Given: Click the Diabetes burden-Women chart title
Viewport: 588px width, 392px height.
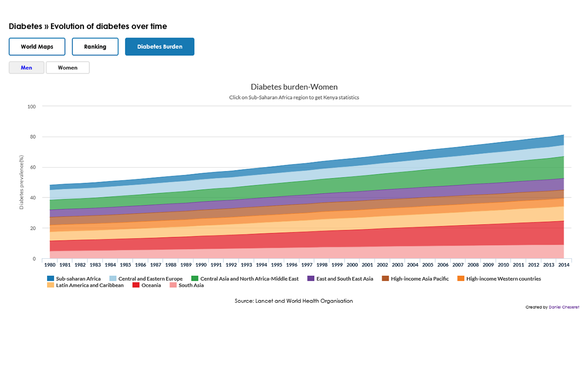Looking at the screenshot, I should point(294,87).
